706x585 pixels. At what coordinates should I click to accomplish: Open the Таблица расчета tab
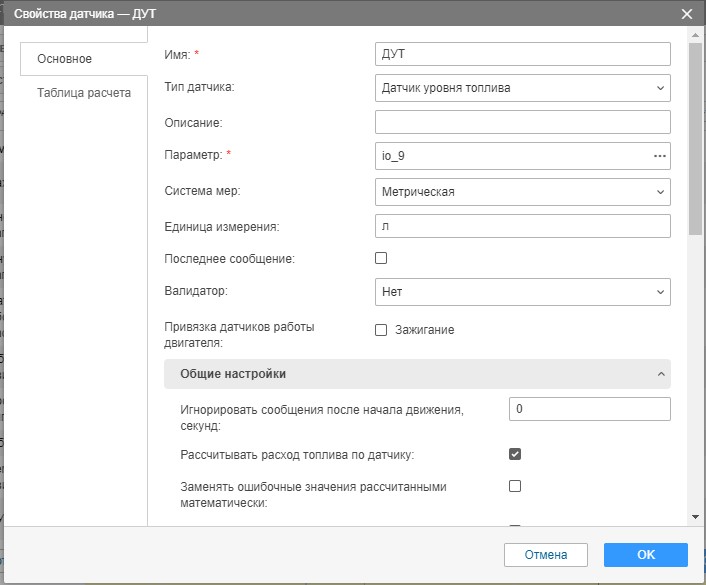(84, 93)
